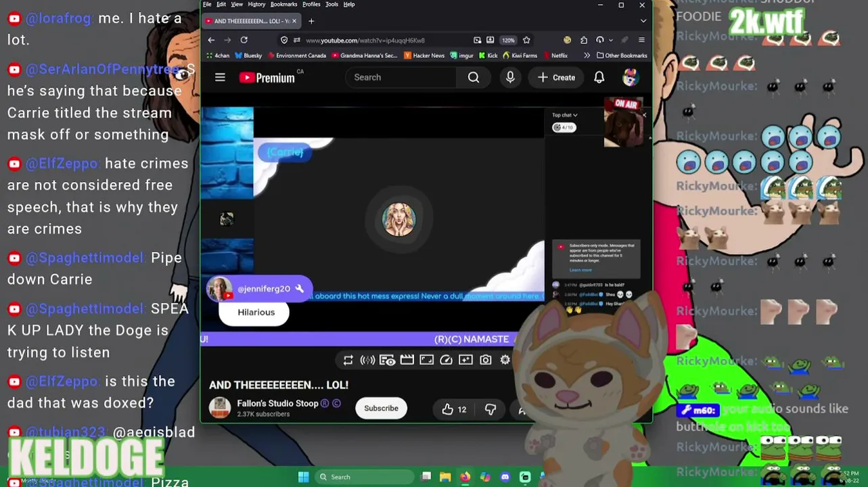Show more bookmarks with the double chevron
This screenshot has height=487, width=868.
click(587, 55)
